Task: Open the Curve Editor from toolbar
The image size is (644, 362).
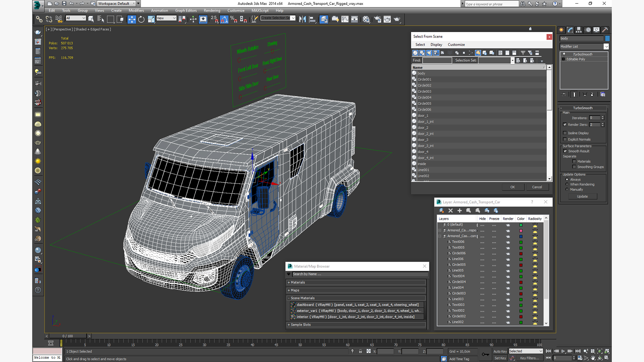Action: 345,19
